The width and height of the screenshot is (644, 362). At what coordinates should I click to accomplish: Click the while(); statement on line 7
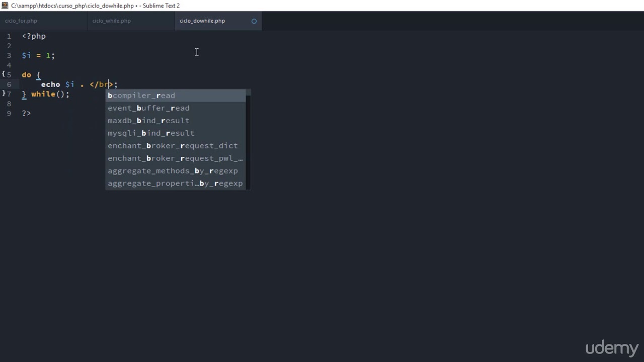coord(50,94)
